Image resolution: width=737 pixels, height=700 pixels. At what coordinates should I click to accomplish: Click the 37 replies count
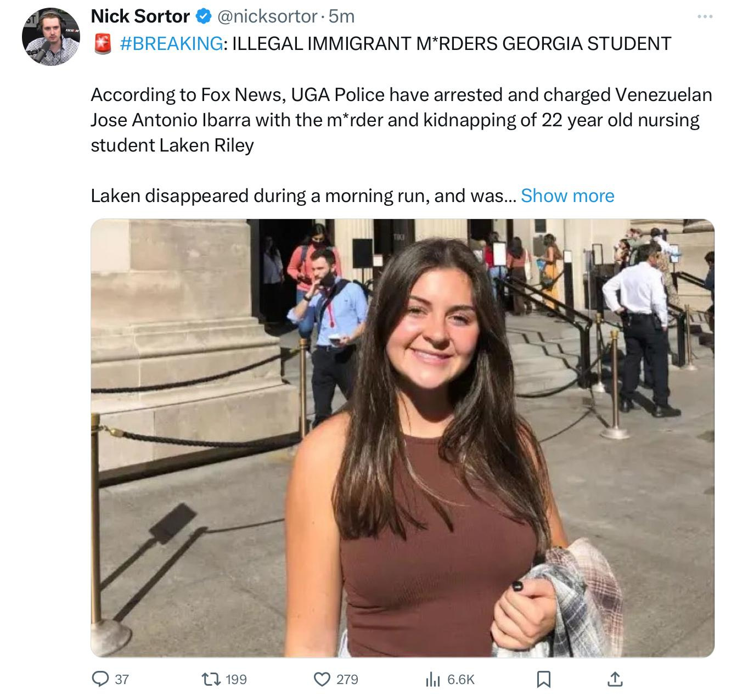122,680
